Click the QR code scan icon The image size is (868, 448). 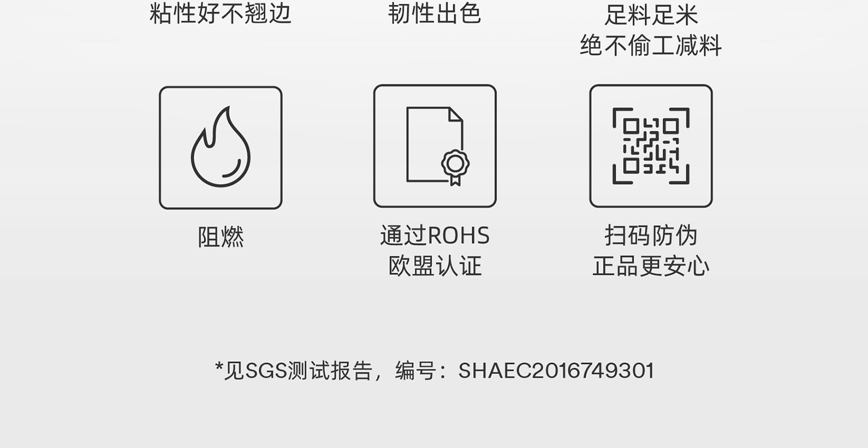(651, 146)
